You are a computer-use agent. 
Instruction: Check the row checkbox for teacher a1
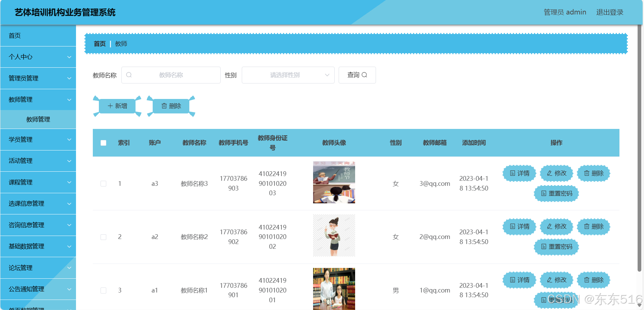pos(103,290)
